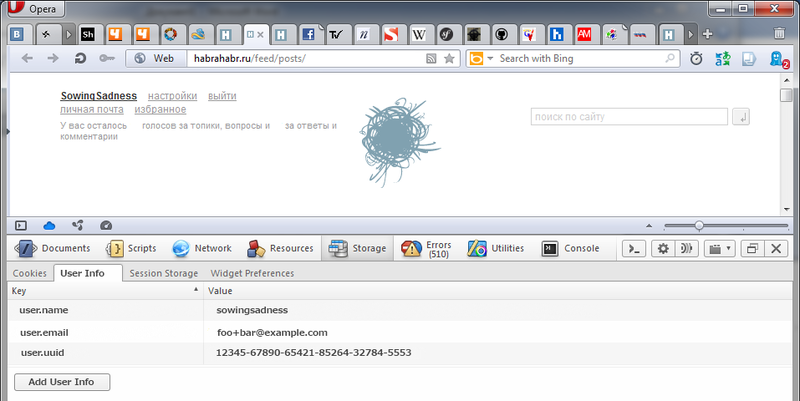Open the избранное link

click(x=160, y=109)
